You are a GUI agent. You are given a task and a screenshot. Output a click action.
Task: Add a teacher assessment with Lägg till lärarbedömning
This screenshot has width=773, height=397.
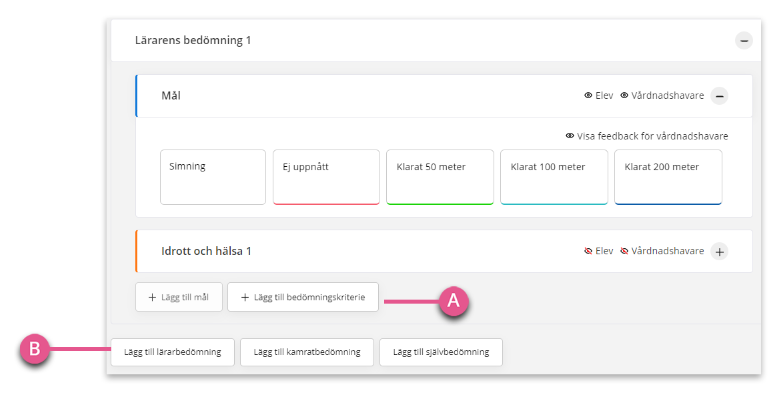click(173, 352)
